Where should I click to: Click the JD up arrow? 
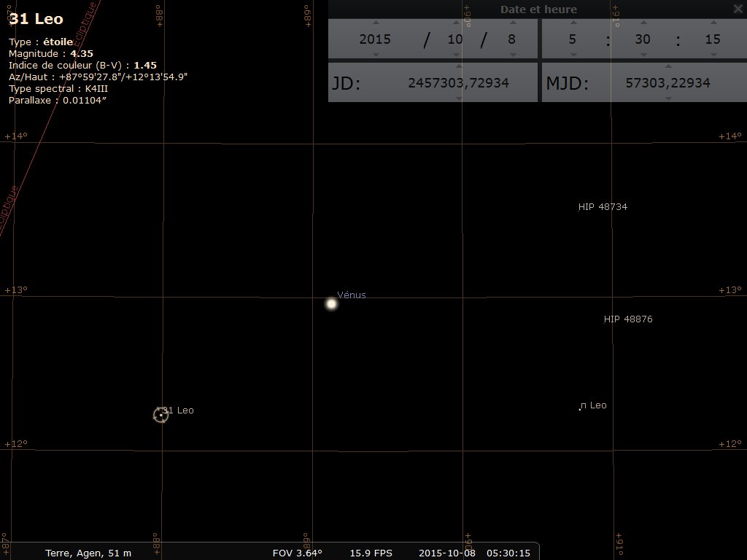coord(458,67)
